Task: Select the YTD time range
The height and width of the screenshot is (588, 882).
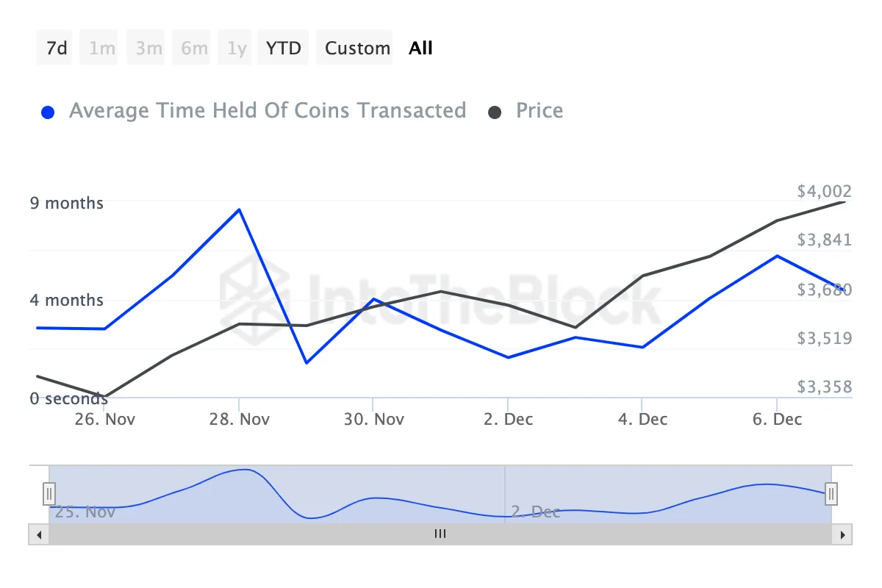Action: pyautogui.click(x=282, y=47)
